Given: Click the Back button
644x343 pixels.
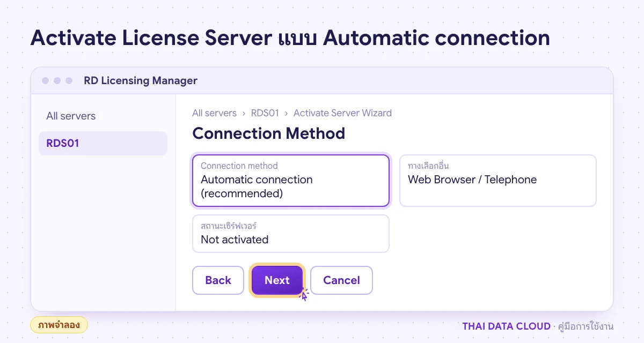Looking at the screenshot, I should [218, 280].
